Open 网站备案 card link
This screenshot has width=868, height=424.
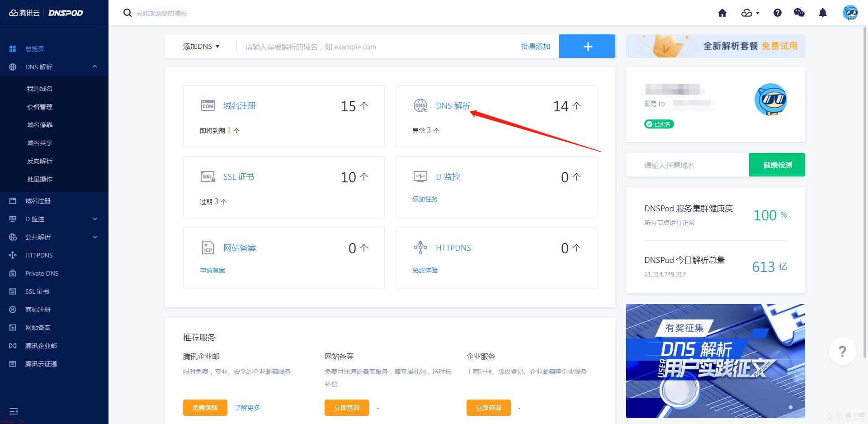pyautogui.click(x=240, y=248)
